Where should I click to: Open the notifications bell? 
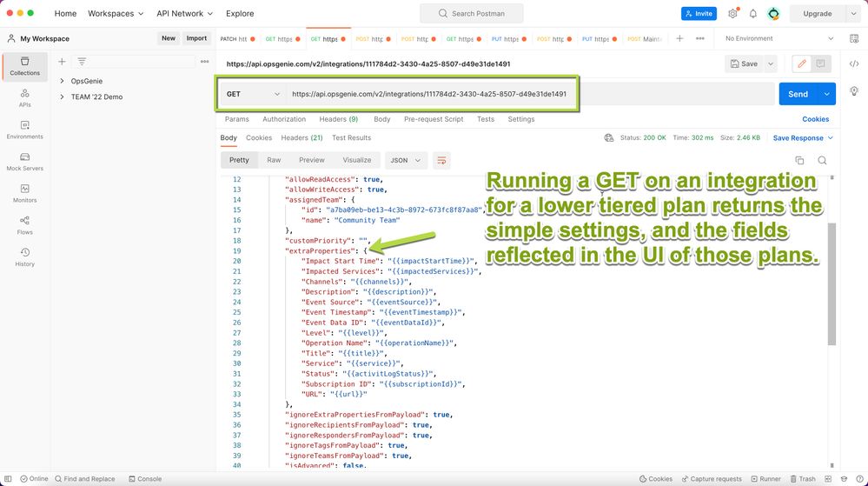pyautogui.click(x=752, y=13)
